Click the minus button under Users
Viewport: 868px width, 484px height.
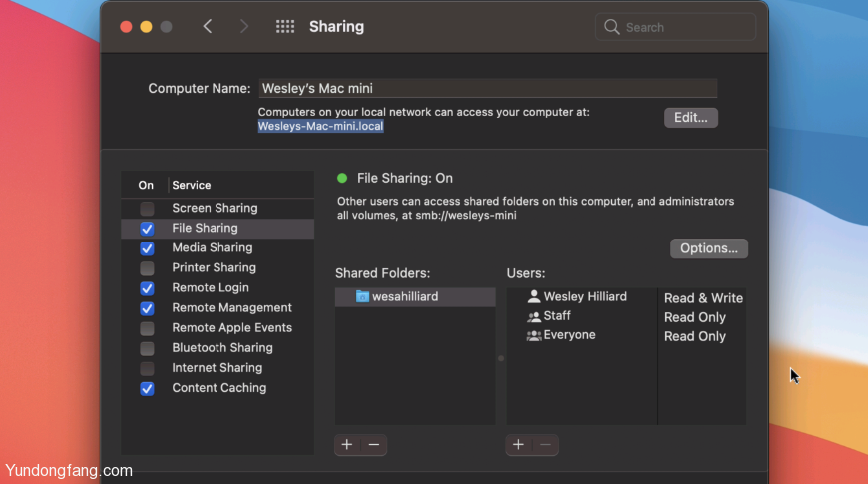(x=546, y=445)
